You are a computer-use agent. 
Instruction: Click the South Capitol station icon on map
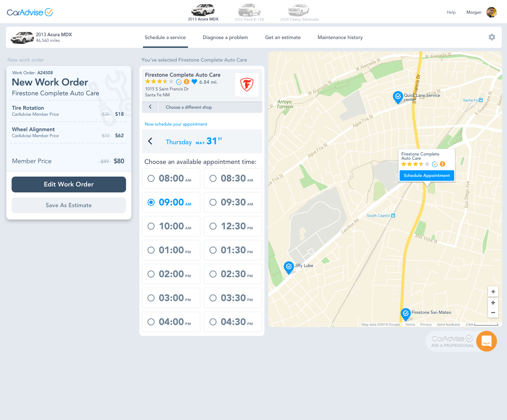[393, 216]
